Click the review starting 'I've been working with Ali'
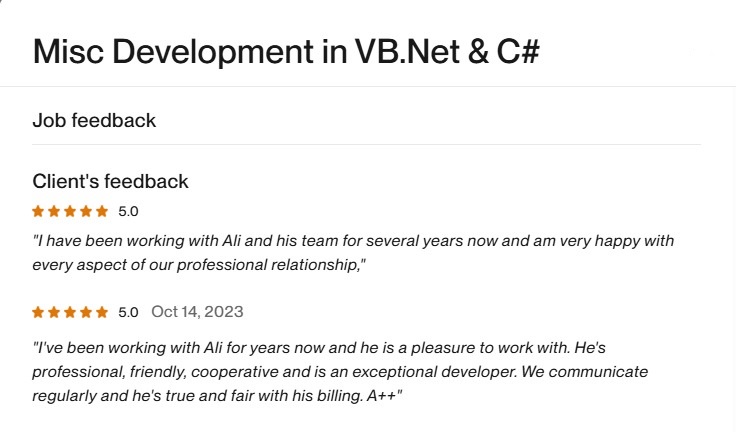The width and height of the screenshot is (736, 432). 340,348
